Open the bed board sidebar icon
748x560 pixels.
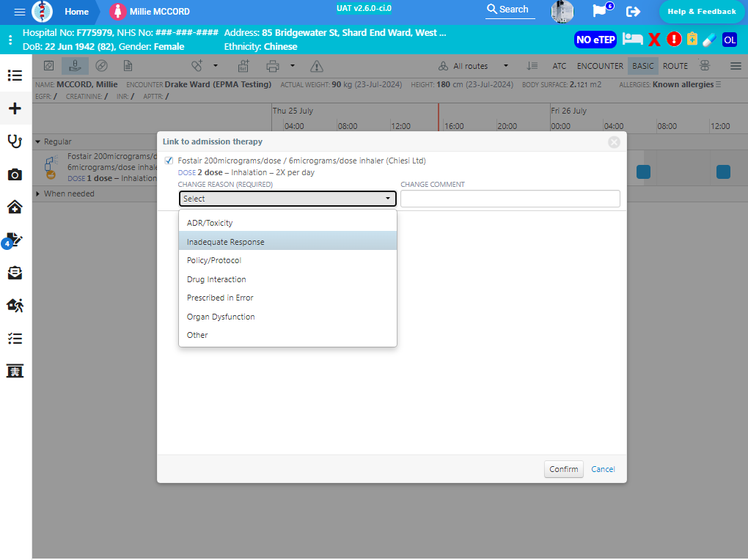pyautogui.click(x=15, y=371)
